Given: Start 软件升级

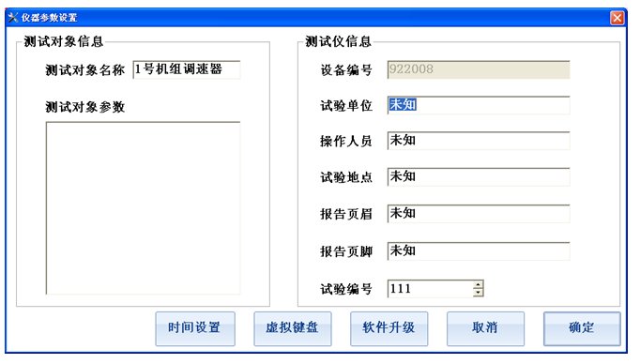Looking at the screenshot, I should click(x=389, y=328).
